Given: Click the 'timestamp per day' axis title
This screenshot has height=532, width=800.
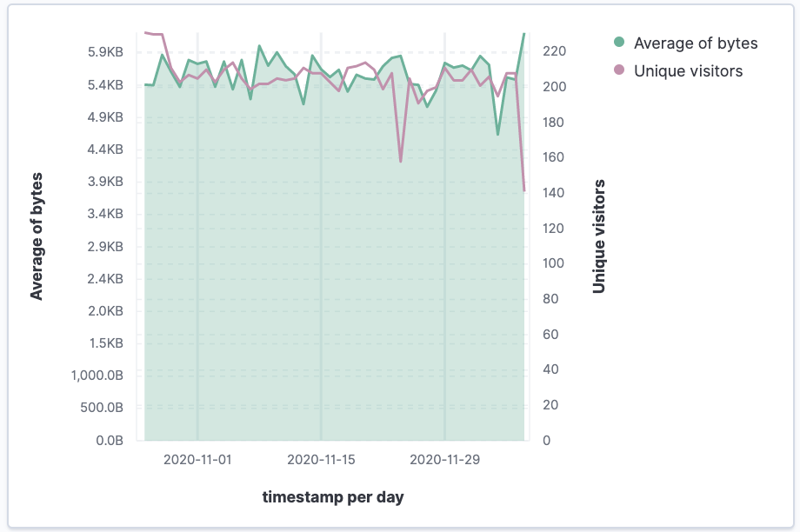Looking at the screenshot, I should [x=333, y=497].
